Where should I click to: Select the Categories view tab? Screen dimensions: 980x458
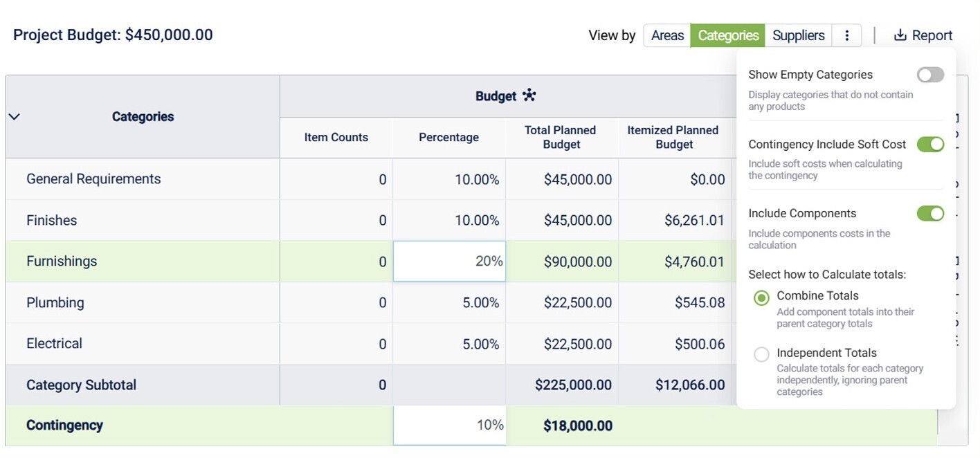click(728, 35)
